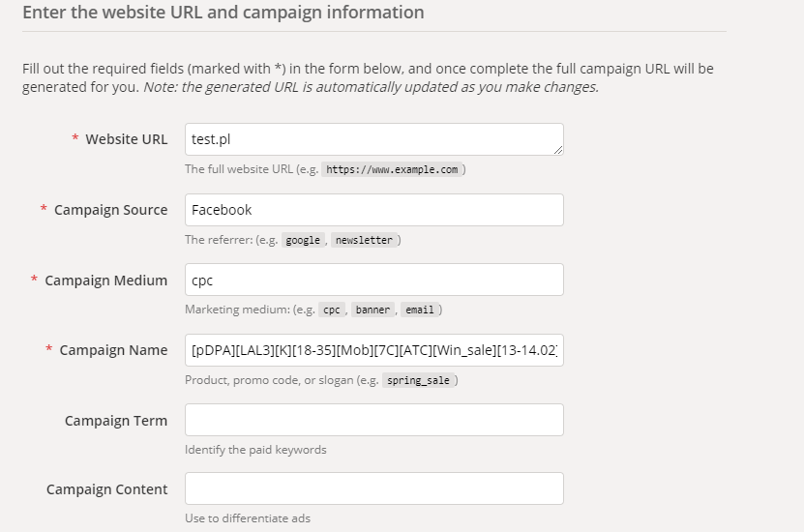Click the Campaign Source field containing Facebook
The height and width of the screenshot is (532, 804).
click(x=374, y=210)
